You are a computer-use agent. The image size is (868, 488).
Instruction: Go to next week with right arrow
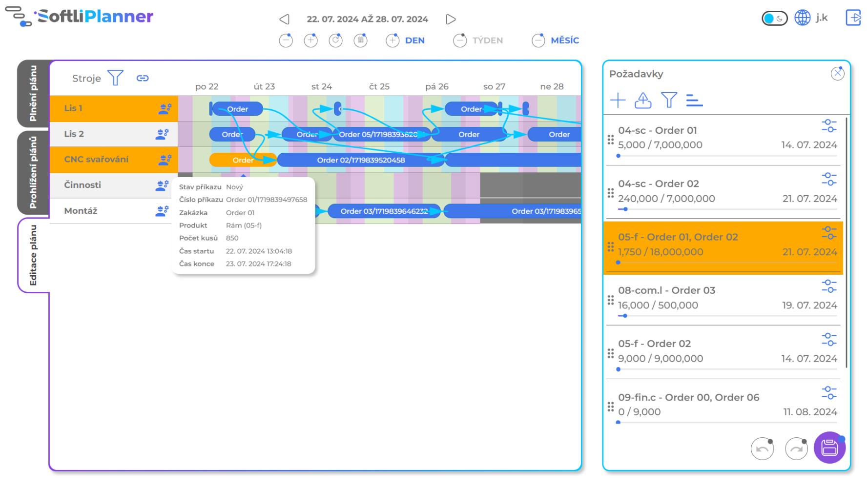[x=451, y=20]
